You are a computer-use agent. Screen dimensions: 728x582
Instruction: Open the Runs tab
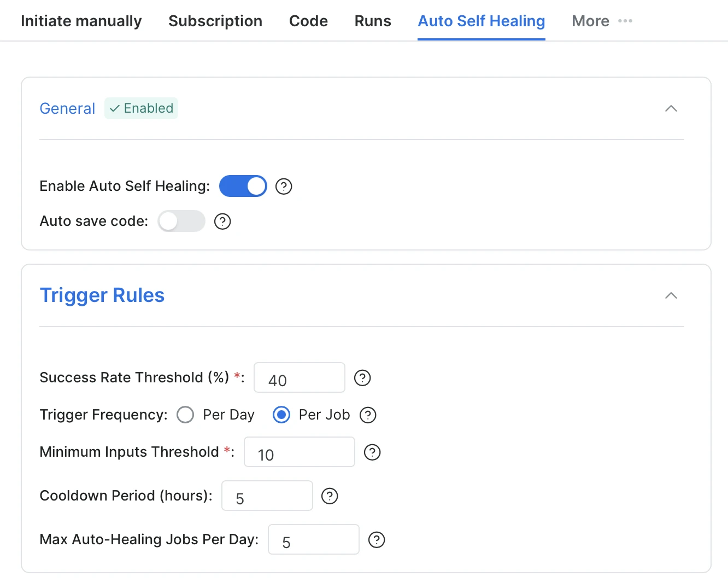tap(373, 21)
